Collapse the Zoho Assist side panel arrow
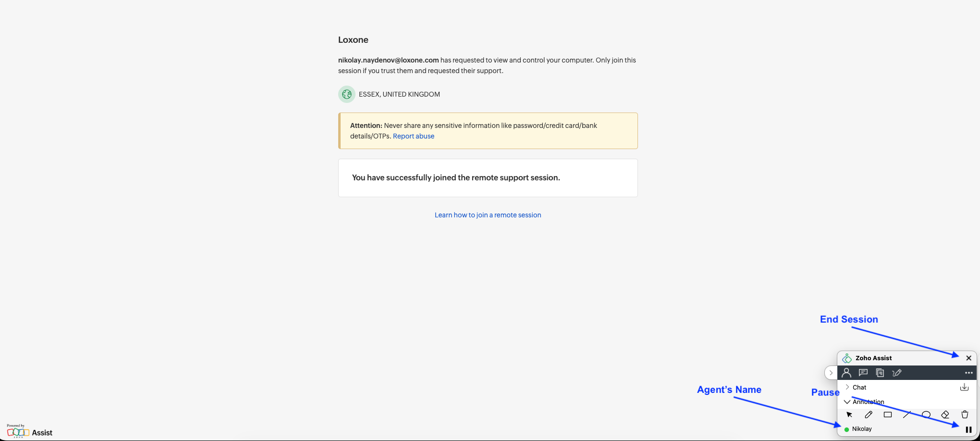 pyautogui.click(x=831, y=373)
